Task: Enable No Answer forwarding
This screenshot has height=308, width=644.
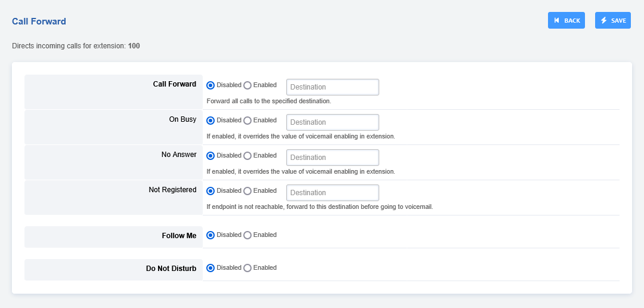Action: coord(247,156)
